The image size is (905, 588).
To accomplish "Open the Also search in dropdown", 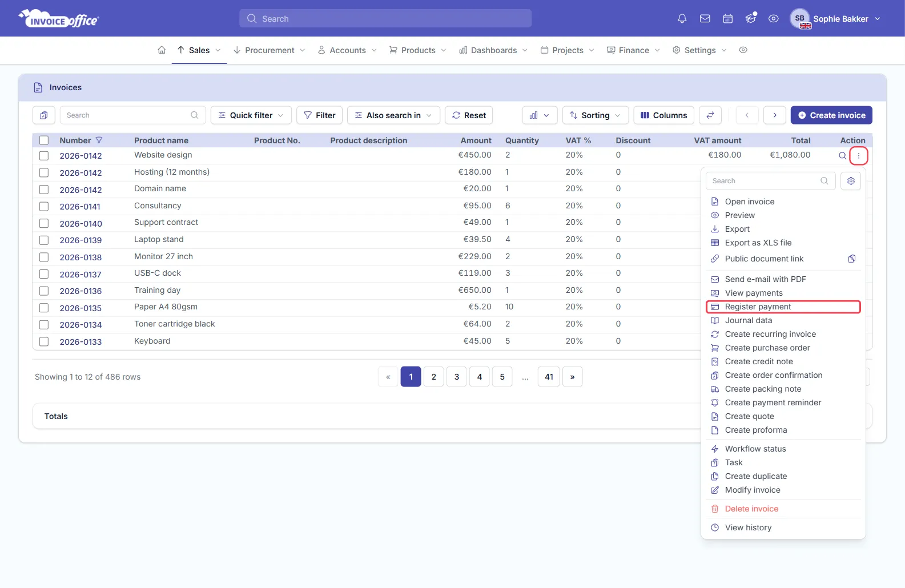I will tap(393, 115).
